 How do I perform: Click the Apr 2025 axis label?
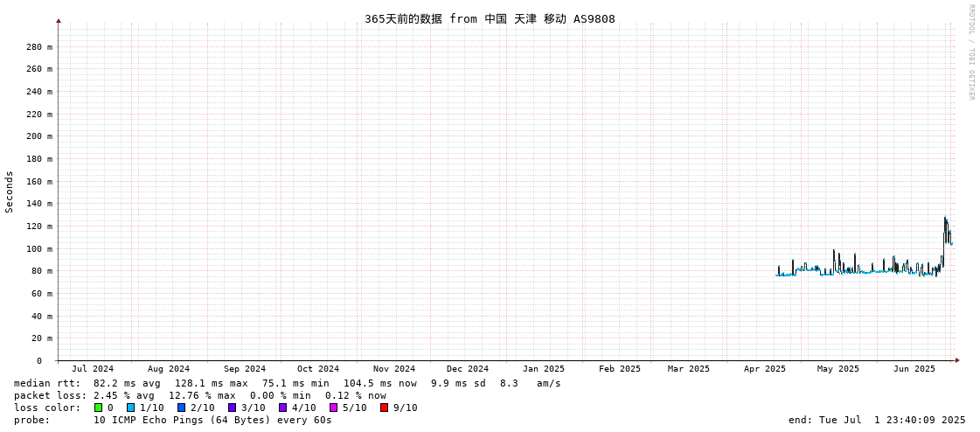764,369
